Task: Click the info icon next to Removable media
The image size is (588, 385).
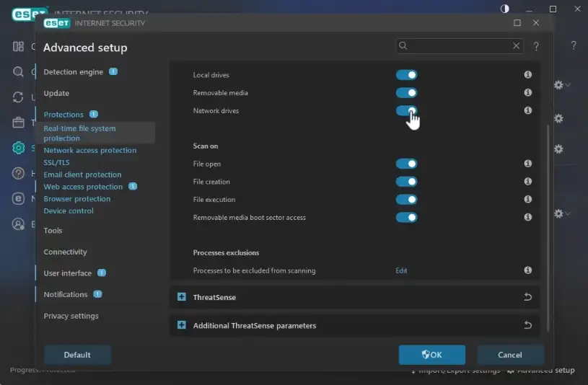Action: pos(527,93)
